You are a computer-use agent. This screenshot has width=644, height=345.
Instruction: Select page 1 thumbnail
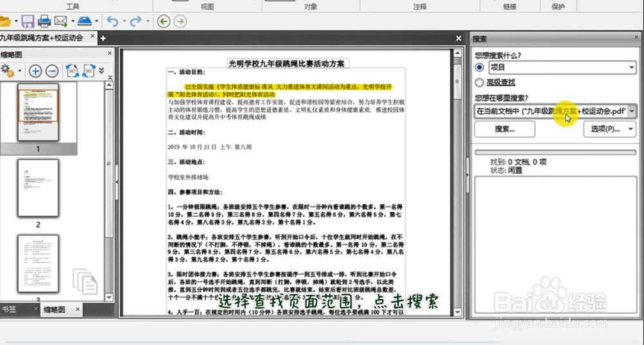[38, 112]
